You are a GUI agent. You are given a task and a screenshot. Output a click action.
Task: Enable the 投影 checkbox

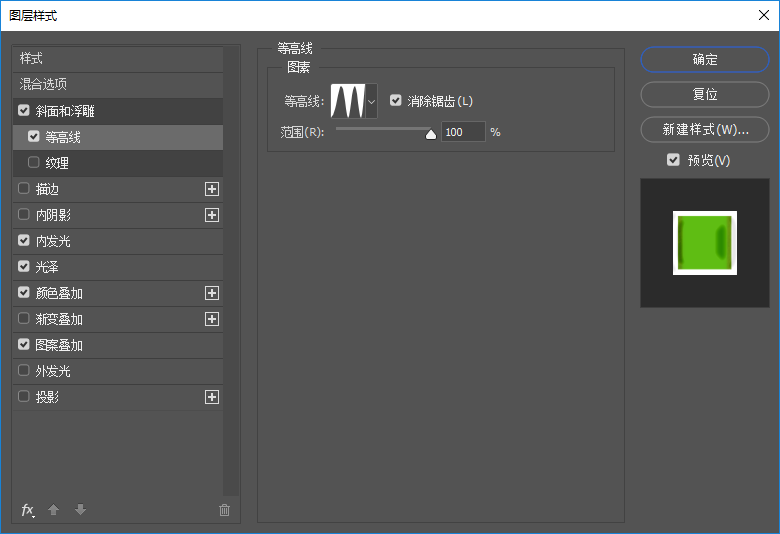click(x=24, y=397)
